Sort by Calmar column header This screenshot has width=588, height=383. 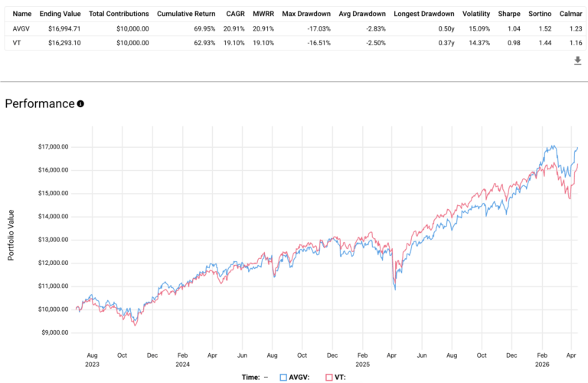570,14
